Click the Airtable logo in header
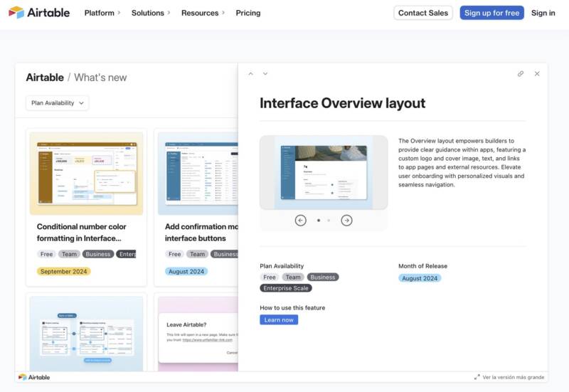The height and width of the screenshot is (392, 569). (x=39, y=13)
